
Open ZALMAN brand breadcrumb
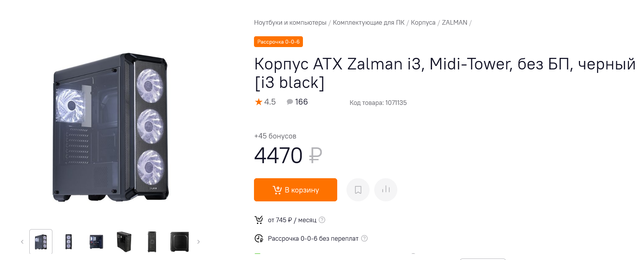(454, 22)
